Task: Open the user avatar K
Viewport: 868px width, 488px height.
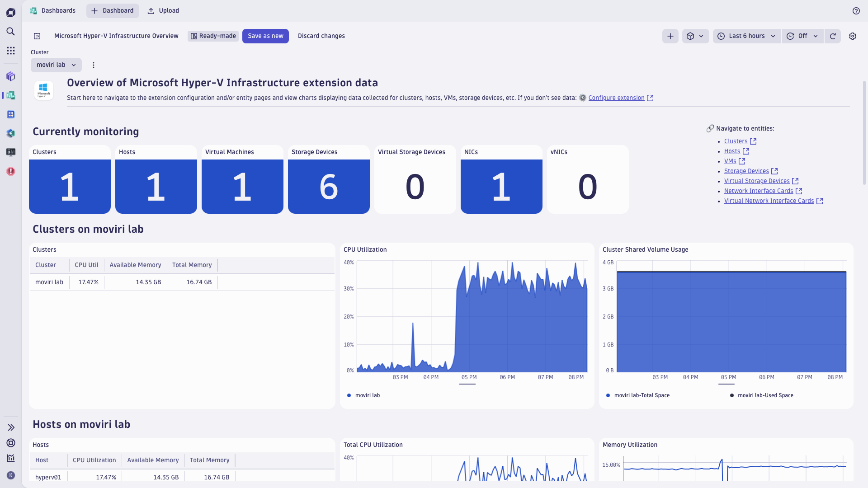Action: 11,475
